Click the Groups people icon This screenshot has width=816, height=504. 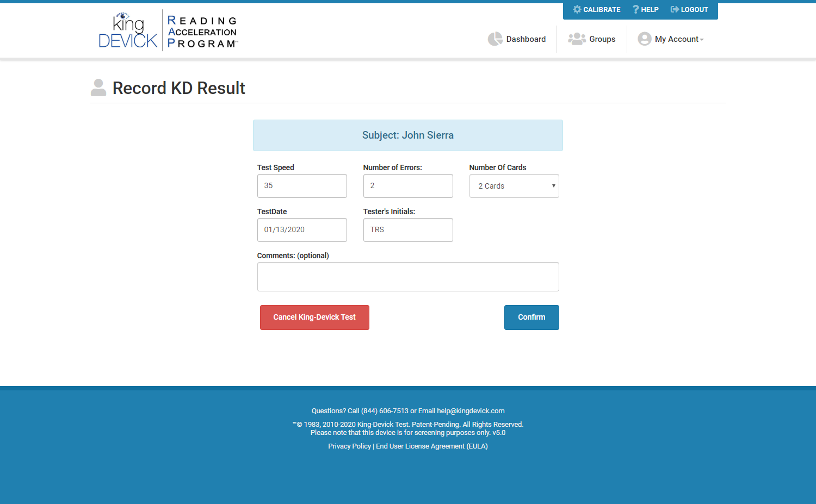(577, 39)
